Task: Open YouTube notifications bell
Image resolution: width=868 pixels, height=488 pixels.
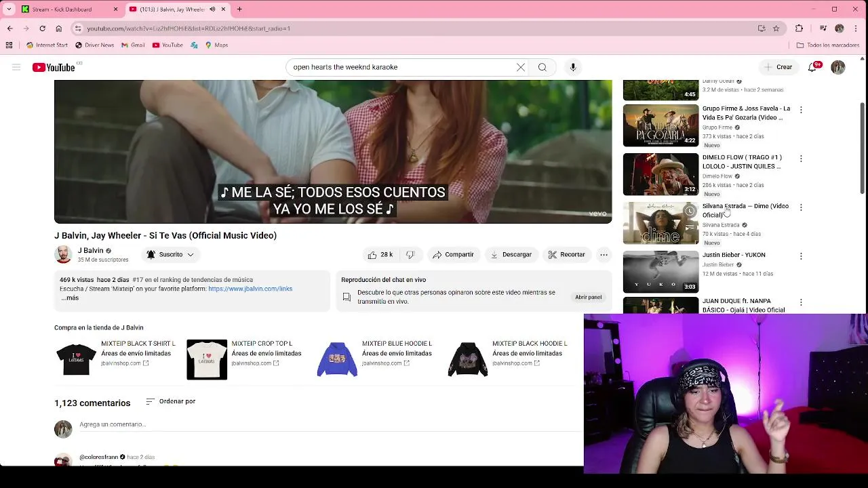Action: pyautogui.click(x=812, y=67)
